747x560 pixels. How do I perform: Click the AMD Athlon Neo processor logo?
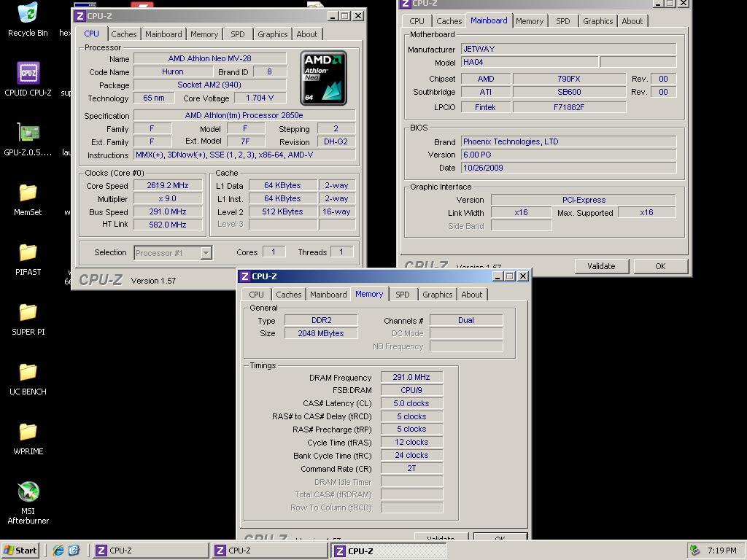click(x=323, y=78)
